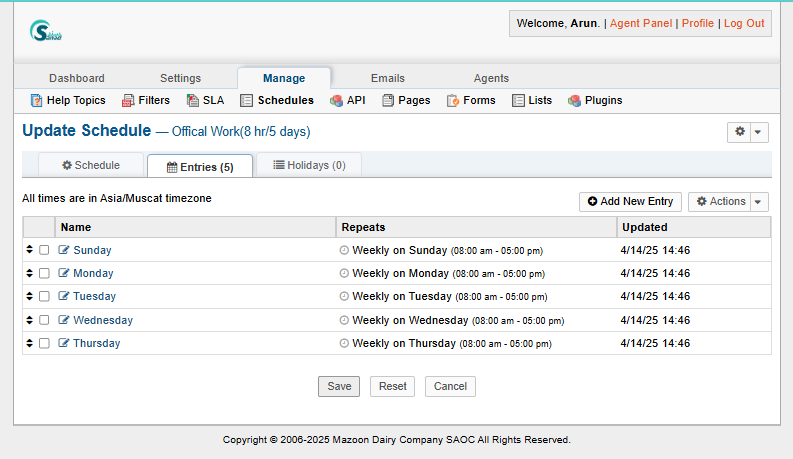Screen dimensions: 793x459
Task: Click the Log Out link
Action: (743, 23)
